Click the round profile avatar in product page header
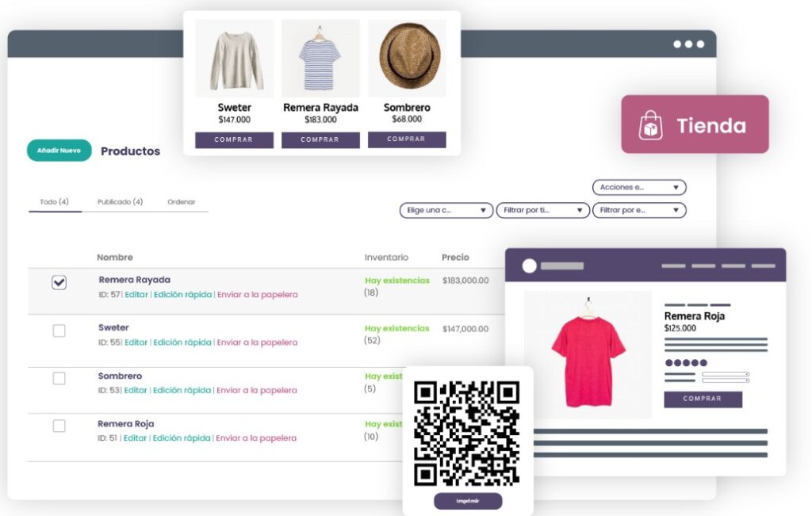The image size is (812, 516). [x=529, y=266]
